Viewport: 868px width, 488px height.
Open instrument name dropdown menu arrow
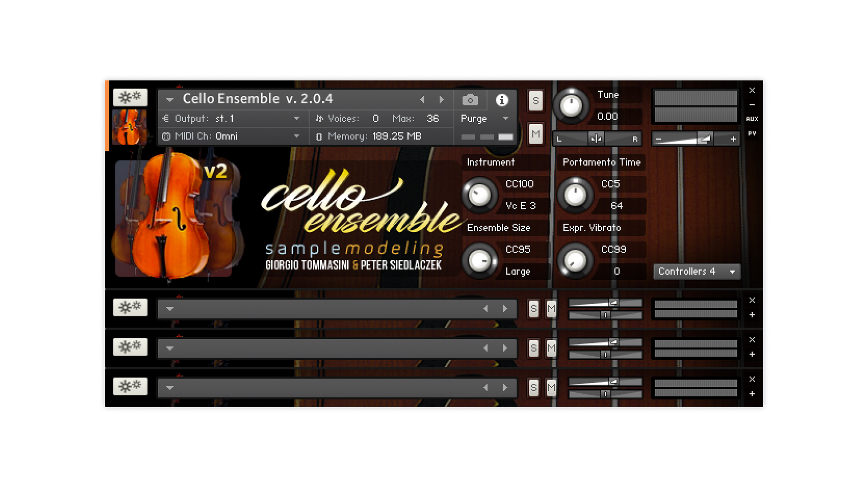pos(170,99)
